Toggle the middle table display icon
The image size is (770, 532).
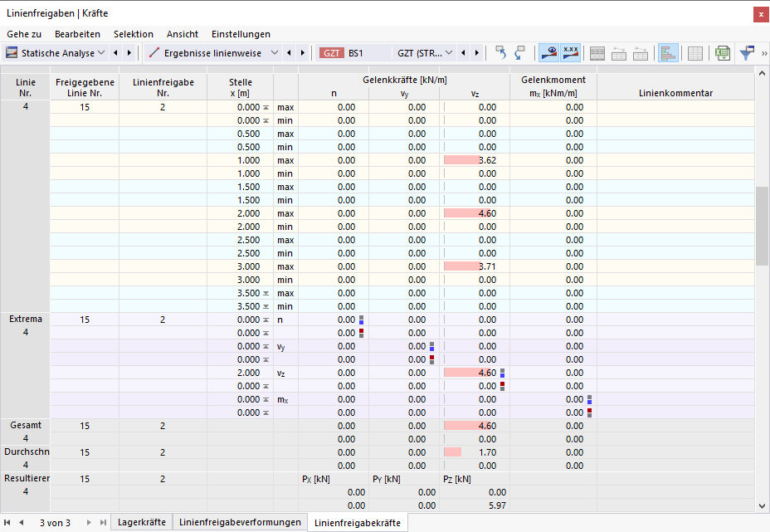click(x=619, y=52)
